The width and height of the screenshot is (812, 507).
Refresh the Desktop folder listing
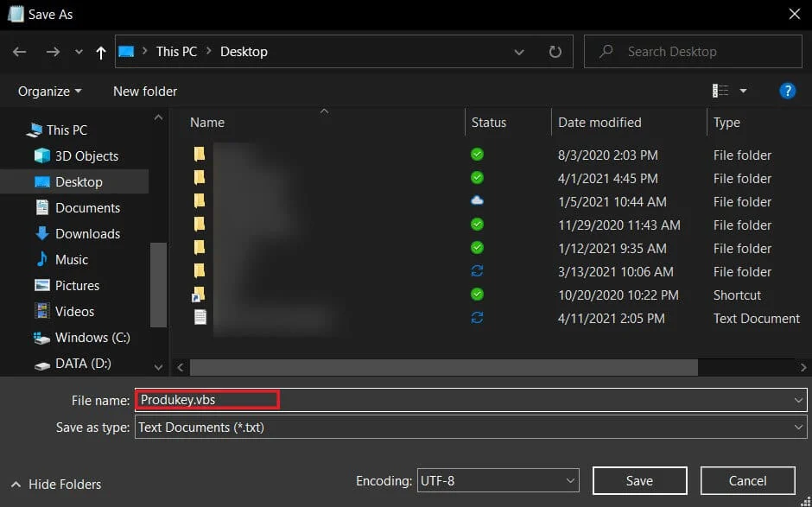click(x=555, y=51)
